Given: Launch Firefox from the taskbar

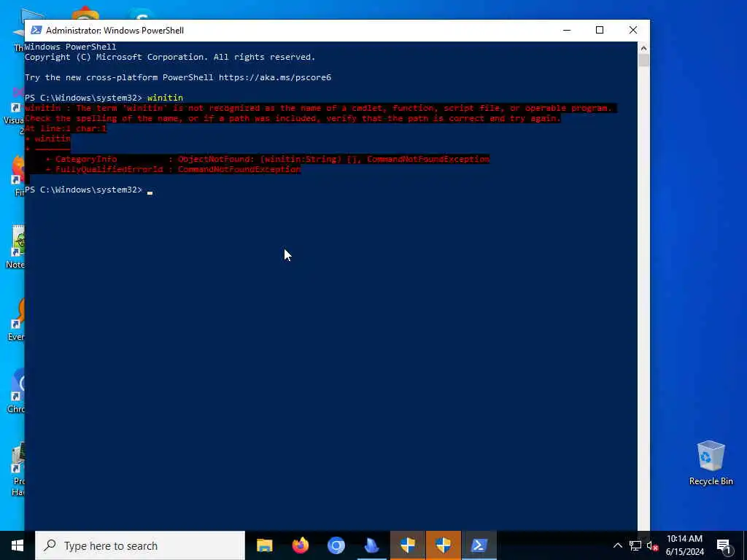Looking at the screenshot, I should pos(300,545).
